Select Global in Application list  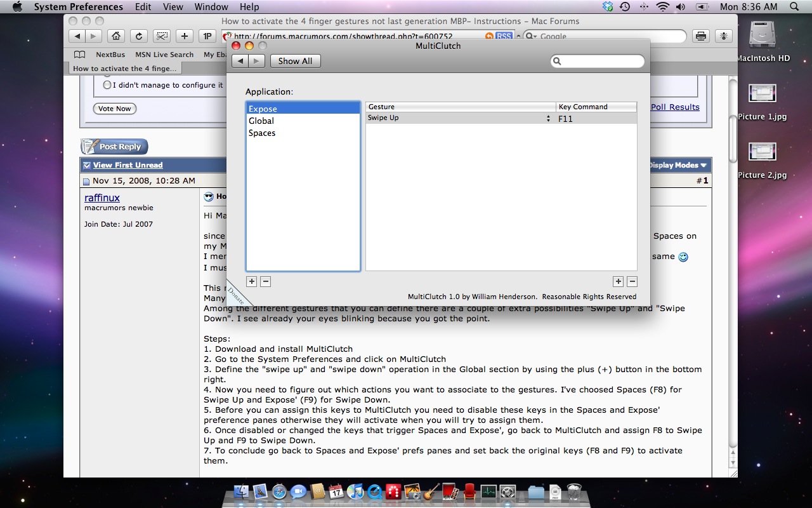(303, 121)
